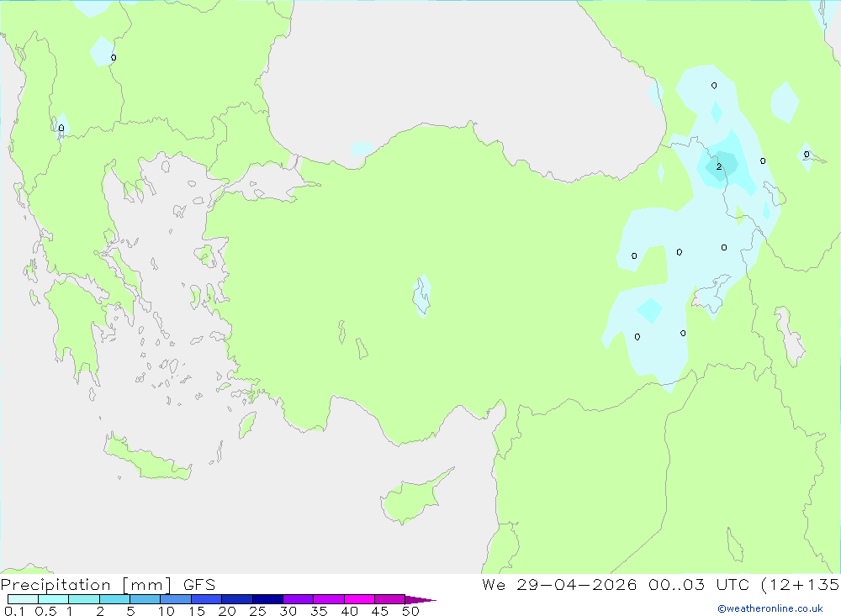Click the legend swatch between 10 and 15

[x=176, y=599]
